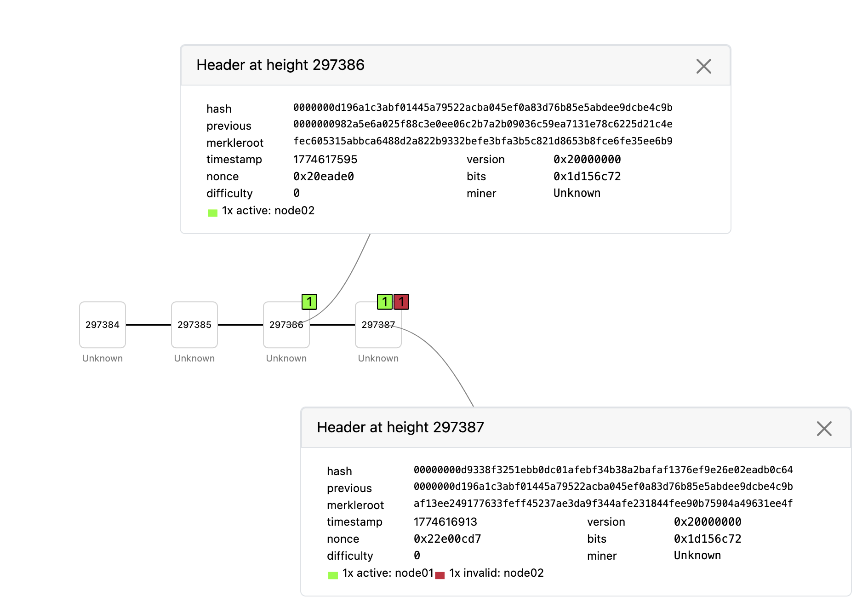This screenshot has height=608, width=868.
Task: Click red swatch beside 'invalid: node02'
Action: (x=440, y=575)
